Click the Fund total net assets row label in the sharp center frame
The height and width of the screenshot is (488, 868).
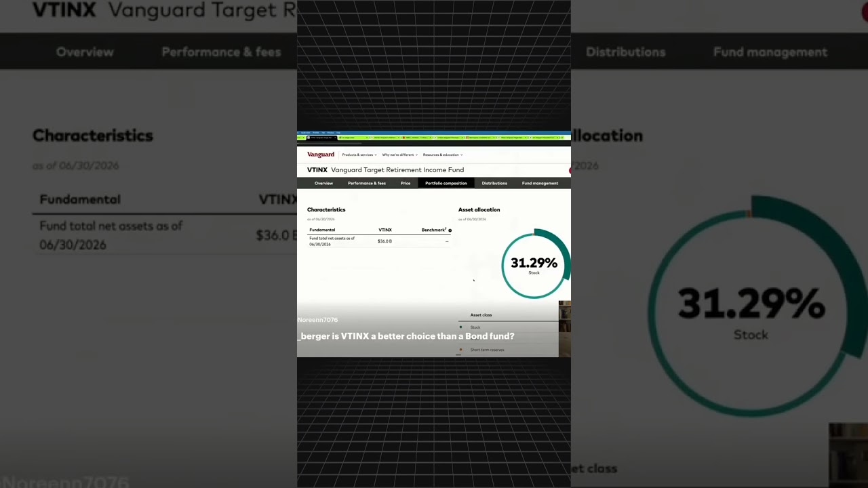click(332, 241)
